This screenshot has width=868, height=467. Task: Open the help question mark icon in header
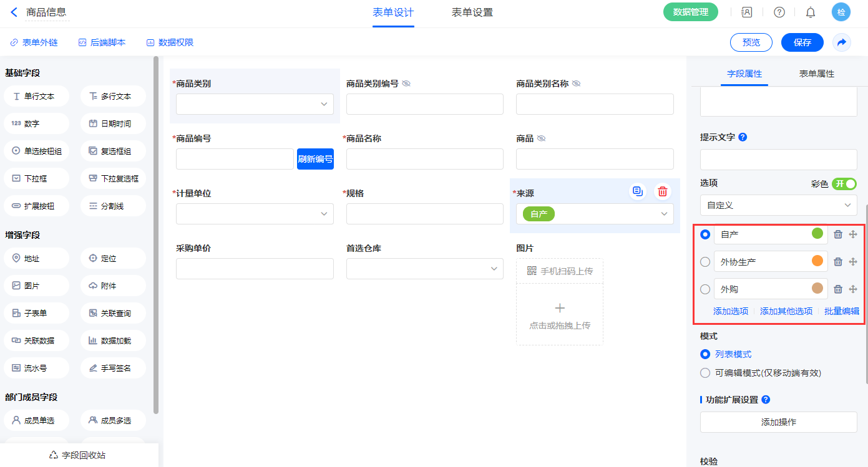point(779,12)
